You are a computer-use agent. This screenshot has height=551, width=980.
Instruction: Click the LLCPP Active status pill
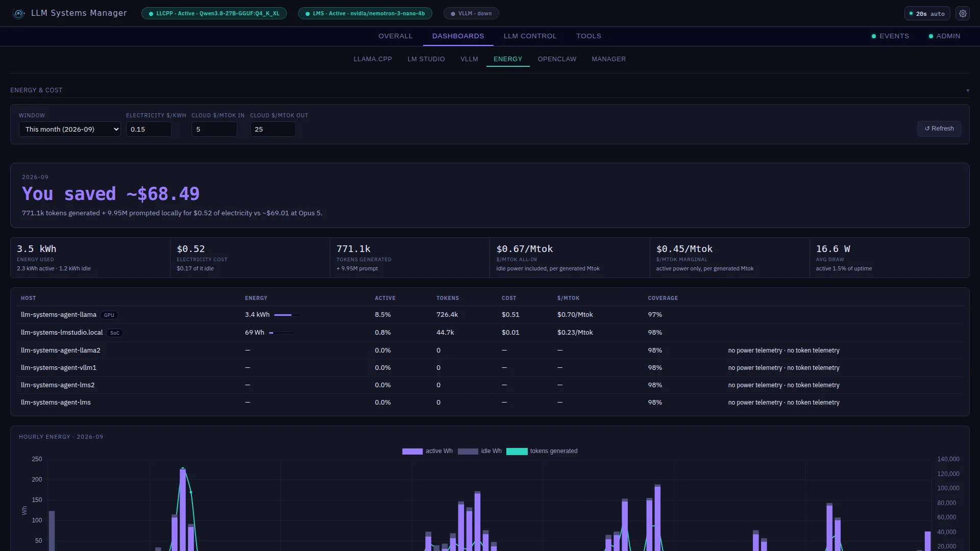click(x=214, y=14)
